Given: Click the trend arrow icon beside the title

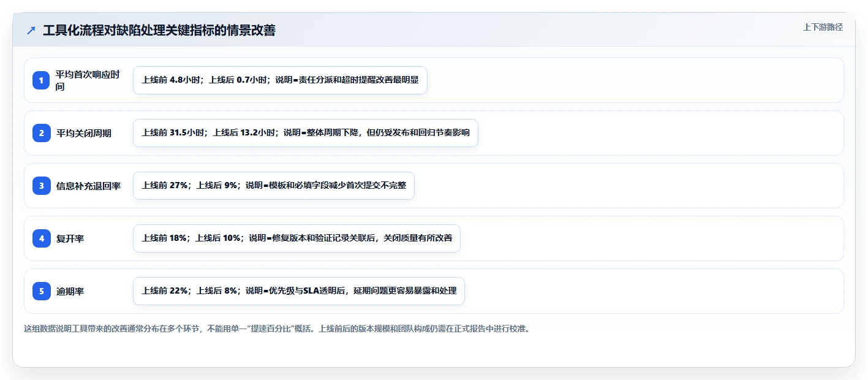Looking at the screenshot, I should tap(31, 31).
